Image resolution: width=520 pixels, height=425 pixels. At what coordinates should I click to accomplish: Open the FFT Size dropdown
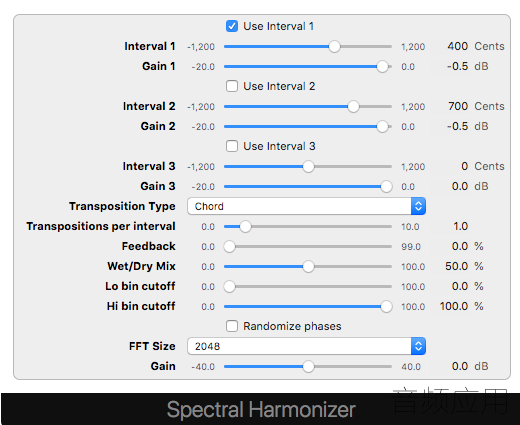(306, 346)
